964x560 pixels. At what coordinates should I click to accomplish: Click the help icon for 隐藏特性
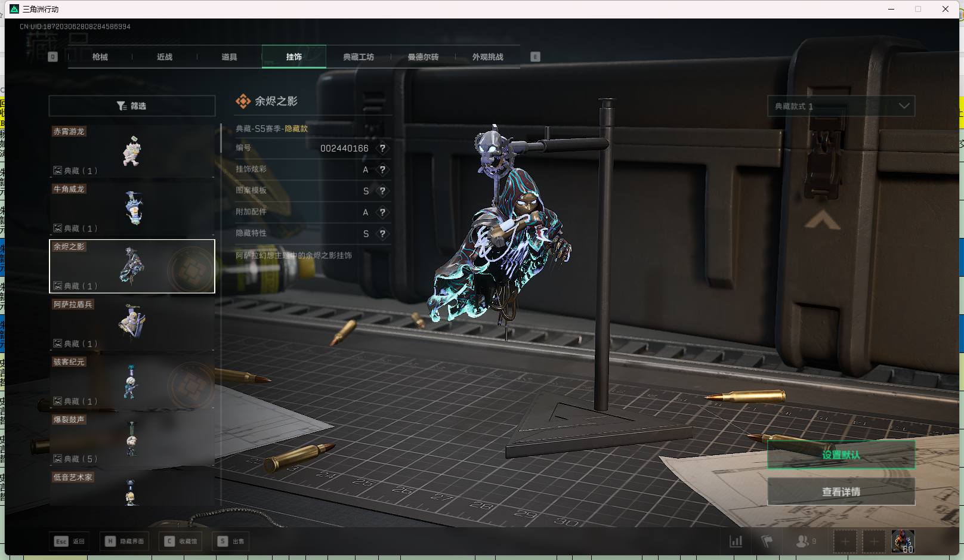pos(382,234)
